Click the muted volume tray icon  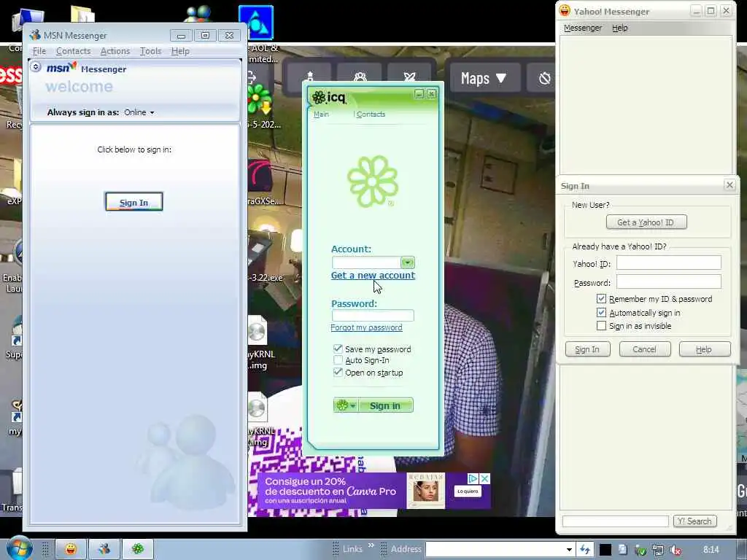pyautogui.click(x=676, y=550)
